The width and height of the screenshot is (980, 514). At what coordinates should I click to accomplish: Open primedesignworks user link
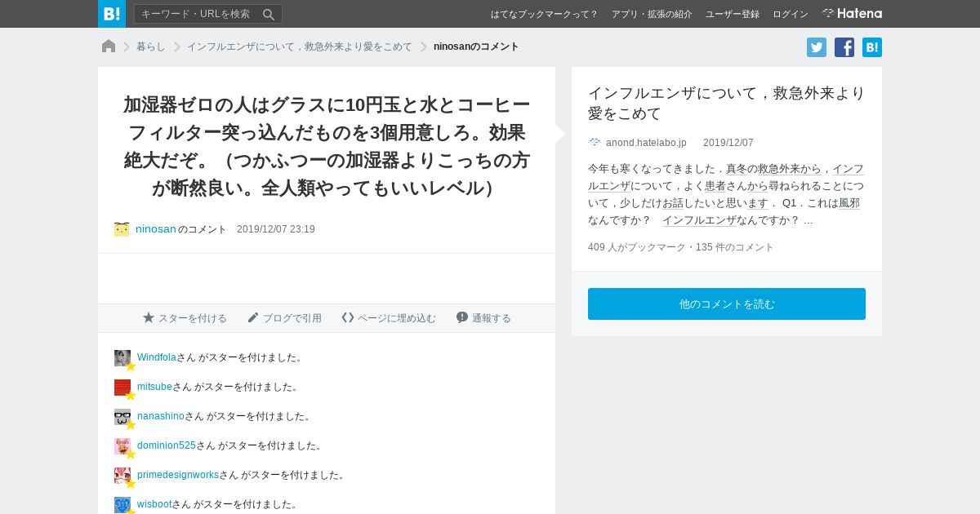tap(178, 475)
